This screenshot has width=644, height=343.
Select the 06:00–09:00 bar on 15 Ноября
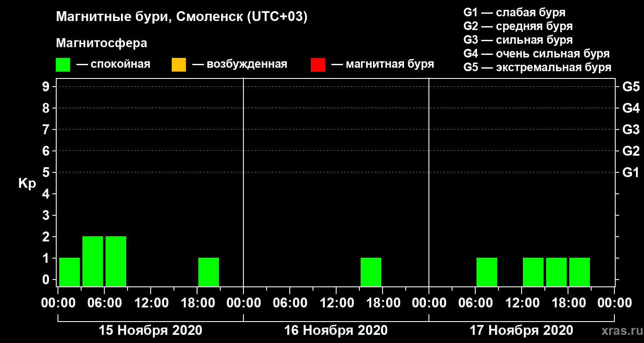coord(116,261)
